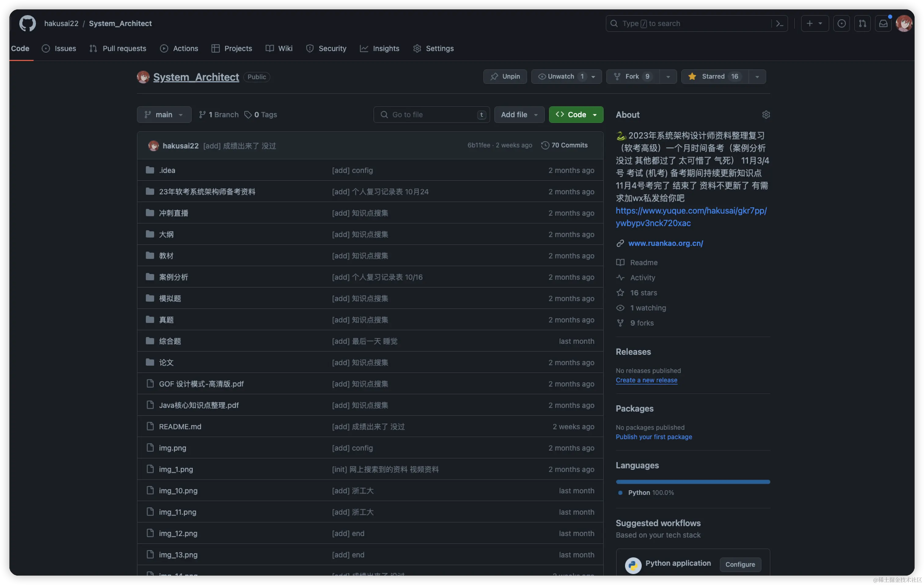Click the tags icon showing 0 Tags
Image resolution: width=924 pixels, height=585 pixels.
pos(248,115)
